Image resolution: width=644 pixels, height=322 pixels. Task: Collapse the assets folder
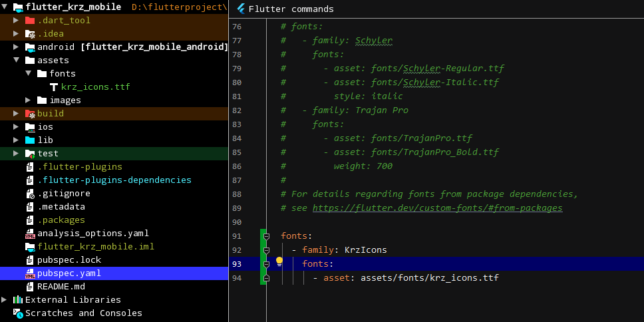[x=17, y=61]
